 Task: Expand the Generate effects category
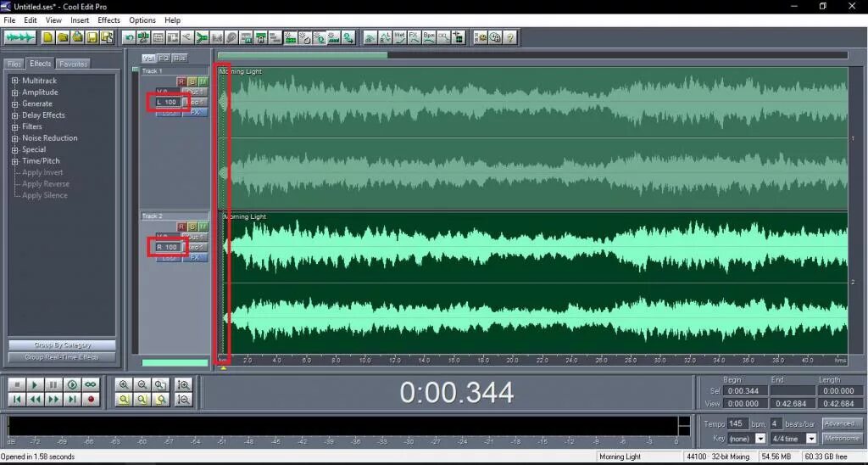coord(15,104)
